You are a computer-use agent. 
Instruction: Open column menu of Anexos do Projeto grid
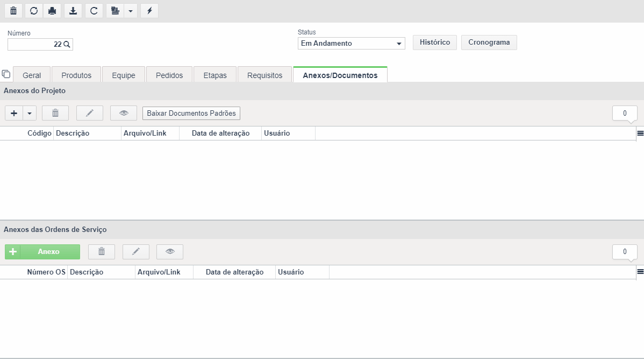pos(640,133)
